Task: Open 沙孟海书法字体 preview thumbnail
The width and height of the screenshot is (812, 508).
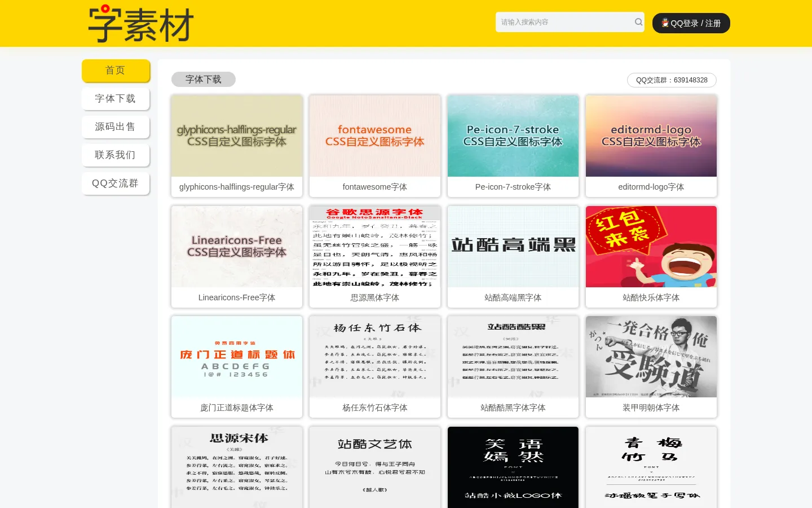Action: [x=651, y=467]
